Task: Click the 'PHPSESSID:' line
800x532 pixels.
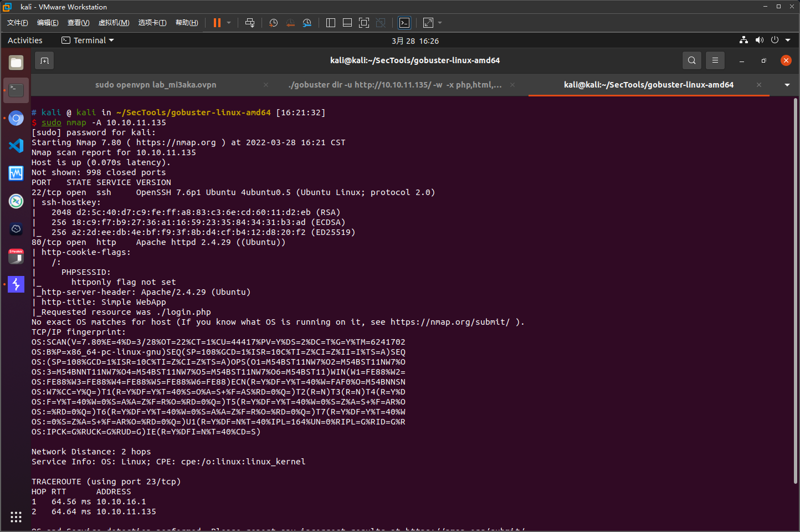Action: point(86,272)
